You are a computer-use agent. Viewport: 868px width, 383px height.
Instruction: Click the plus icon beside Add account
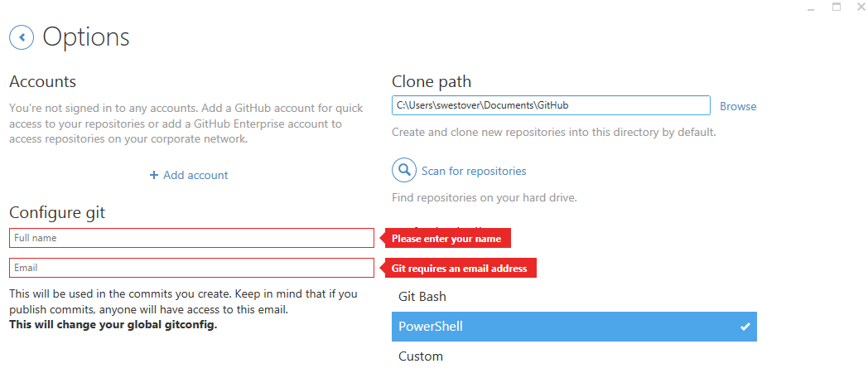153,176
